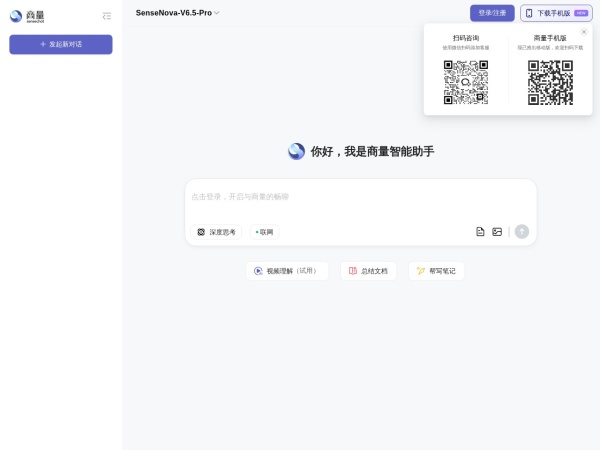This screenshot has width=600, height=450.
Task: Click the upload document file icon
Action: pyautogui.click(x=480, y=232)
